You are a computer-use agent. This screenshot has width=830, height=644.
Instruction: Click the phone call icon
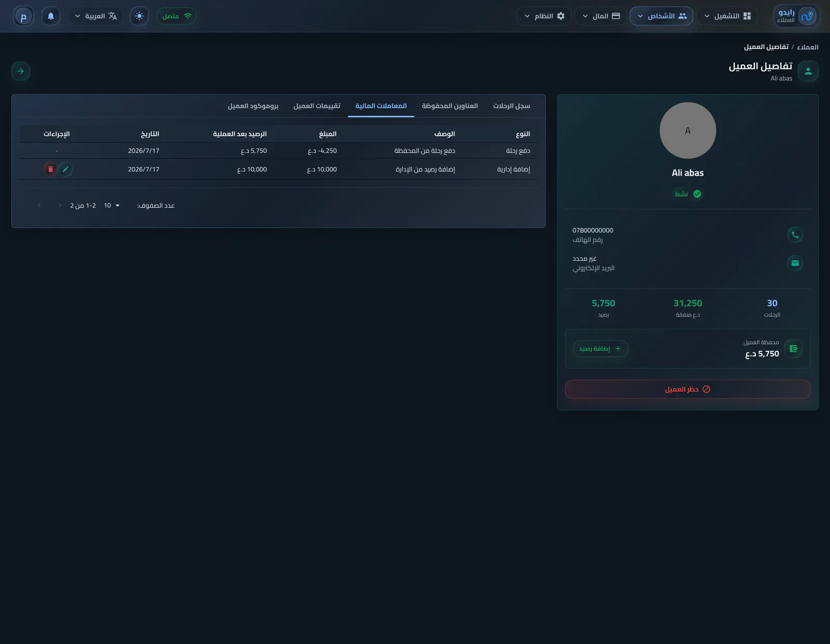pyautogui.click(x=795, y=235)
